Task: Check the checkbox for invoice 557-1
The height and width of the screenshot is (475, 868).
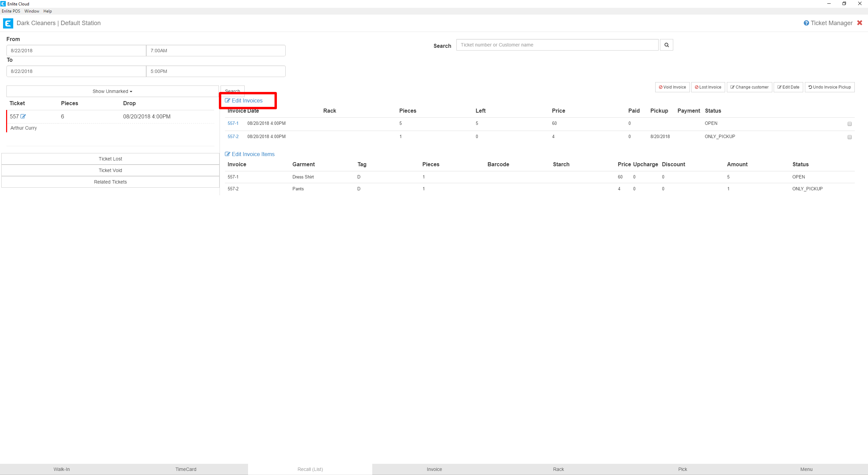Action: pos(849,124)
